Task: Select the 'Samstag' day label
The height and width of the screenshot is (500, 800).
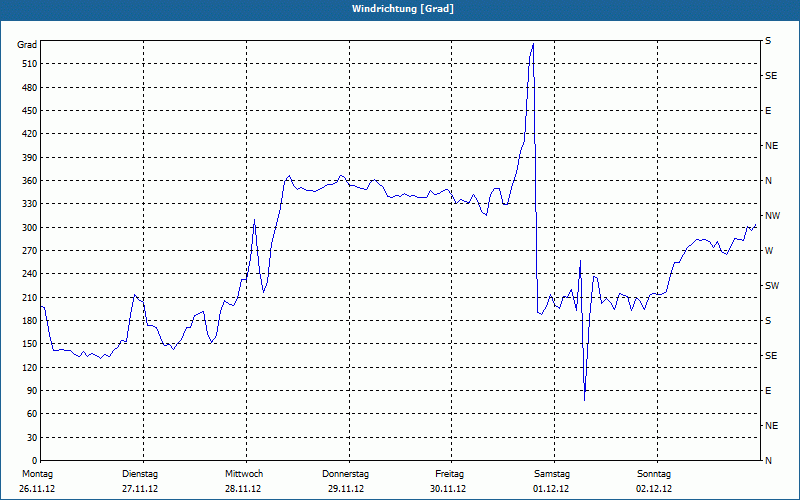Action: (x=552, y=474)
